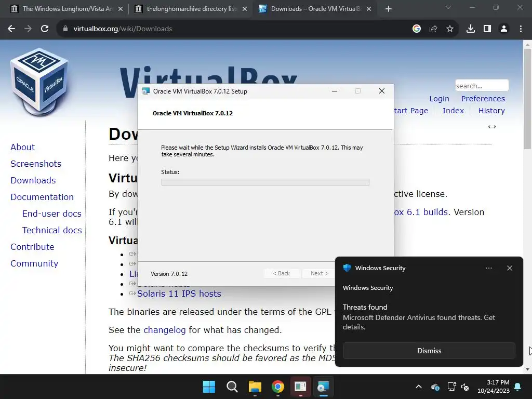Open the About sidebar link
This screenshot has width=532, height=399.
tap(23, 147)
